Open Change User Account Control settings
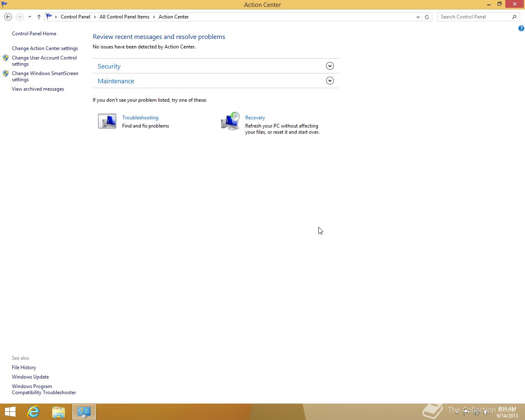Screen dimensions: 525x420 click(x=44, y=61)
